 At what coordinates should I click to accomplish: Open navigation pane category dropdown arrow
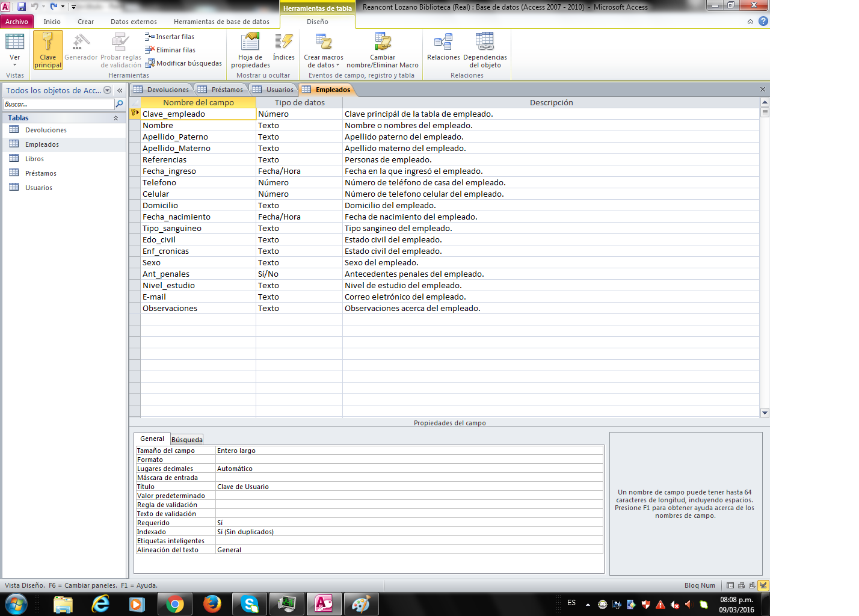108,90
